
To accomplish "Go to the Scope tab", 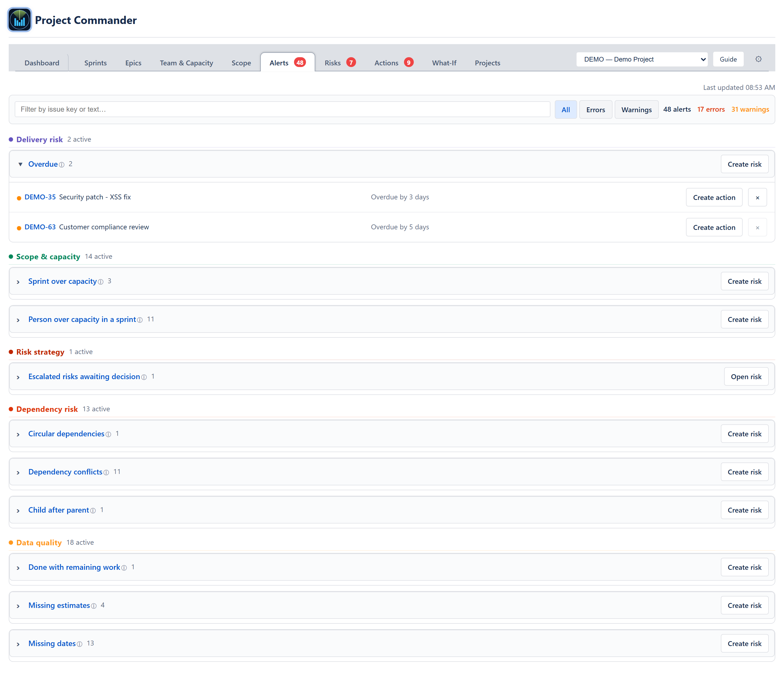I will (x=241, y=63).
